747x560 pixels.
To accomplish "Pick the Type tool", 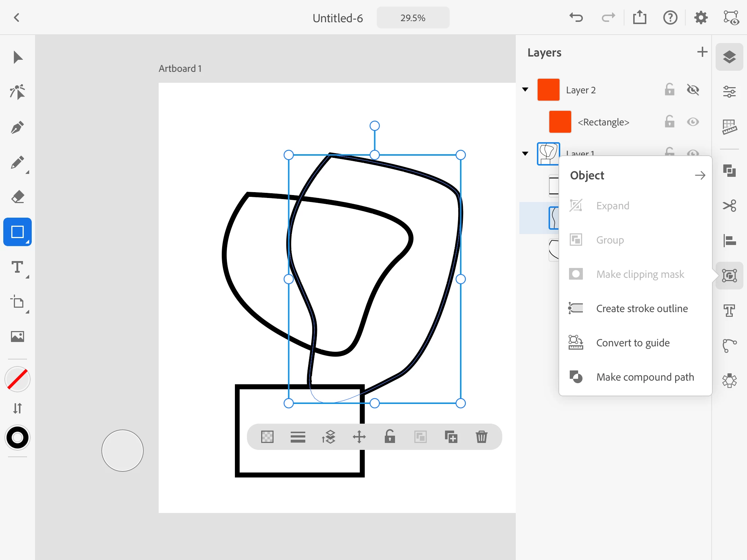I will coord(17,267).
